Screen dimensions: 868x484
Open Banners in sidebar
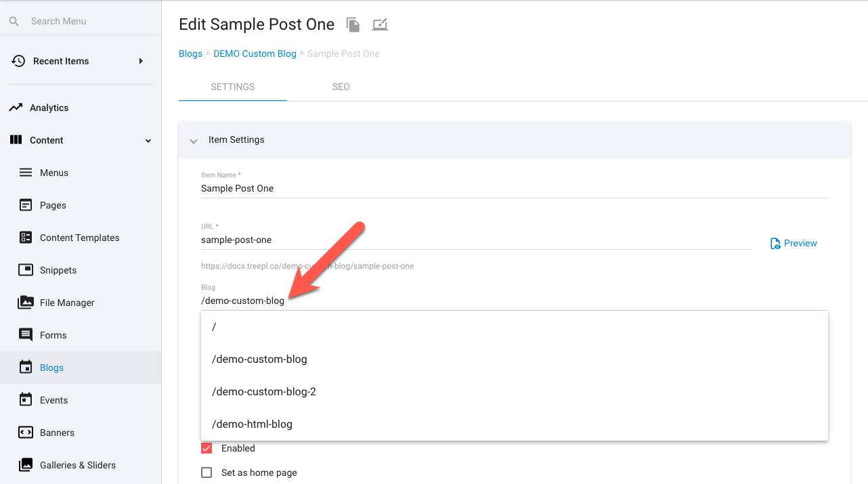(x=58, y=433)
